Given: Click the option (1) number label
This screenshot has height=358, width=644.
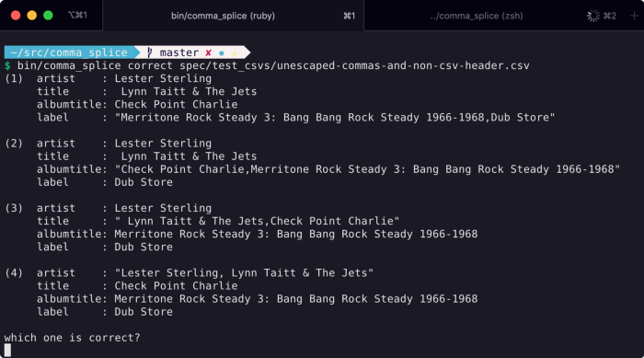Looking at the screenshot, I should (14, 78).
